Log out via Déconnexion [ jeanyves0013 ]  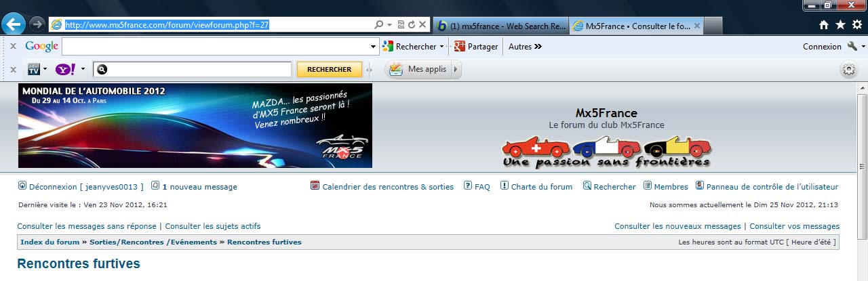tap(87, 187)
